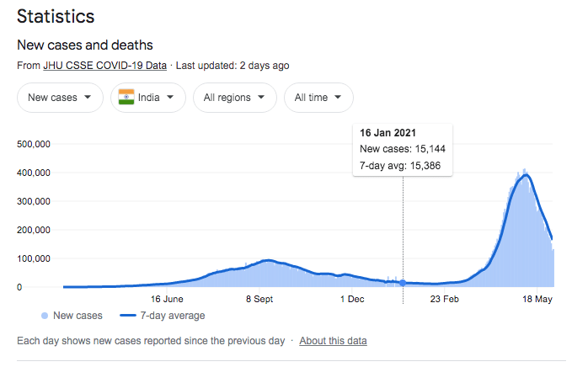Click the 1 Dec axis label
The image size is (588, 367).
[351, 299]
